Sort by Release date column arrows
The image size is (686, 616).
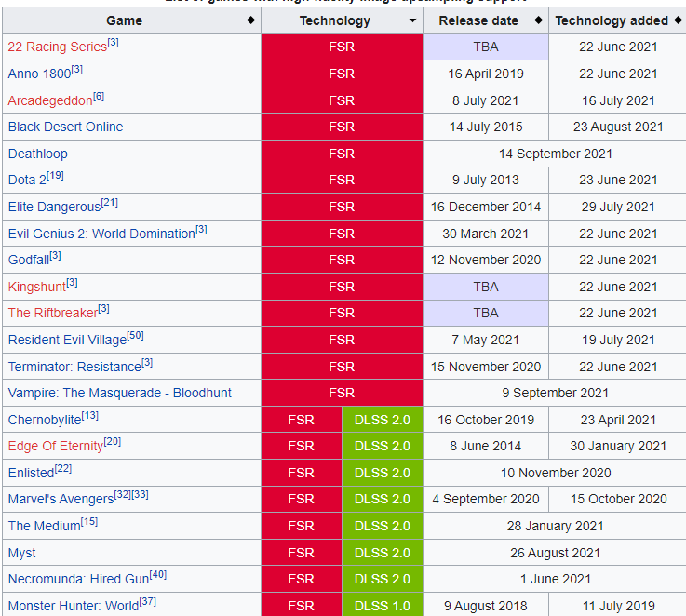tap(539, 20)
